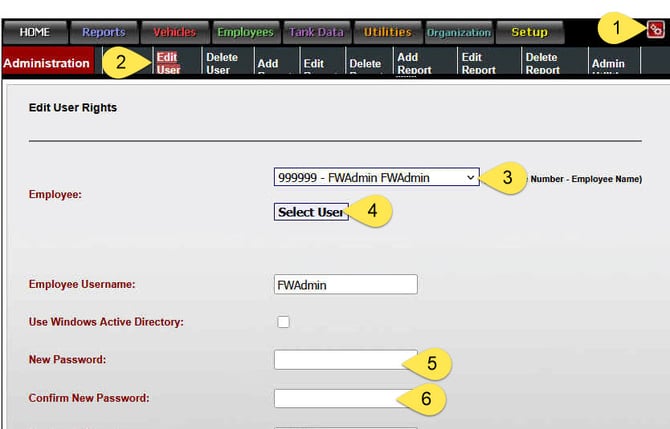Open the Organization menu
This screenshot has width=670, height=429.
click(x=459, y=32)
